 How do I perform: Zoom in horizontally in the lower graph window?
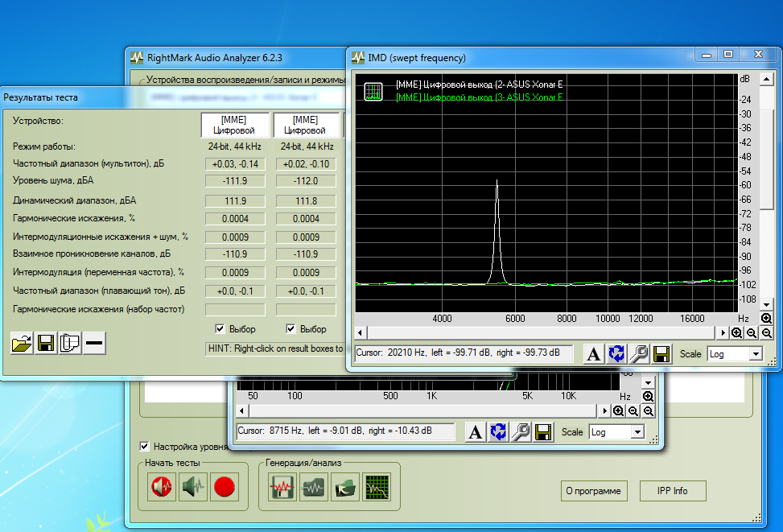(618, 411)
